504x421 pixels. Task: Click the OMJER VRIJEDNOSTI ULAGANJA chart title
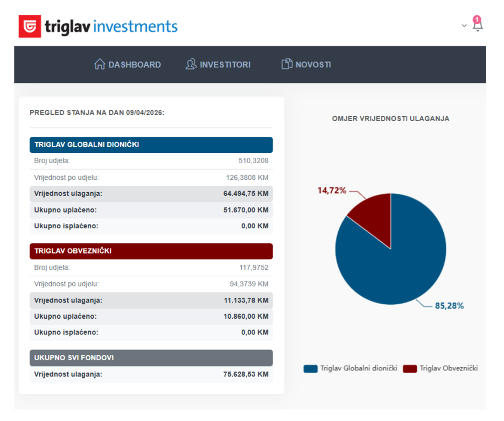tap(390, 118)
